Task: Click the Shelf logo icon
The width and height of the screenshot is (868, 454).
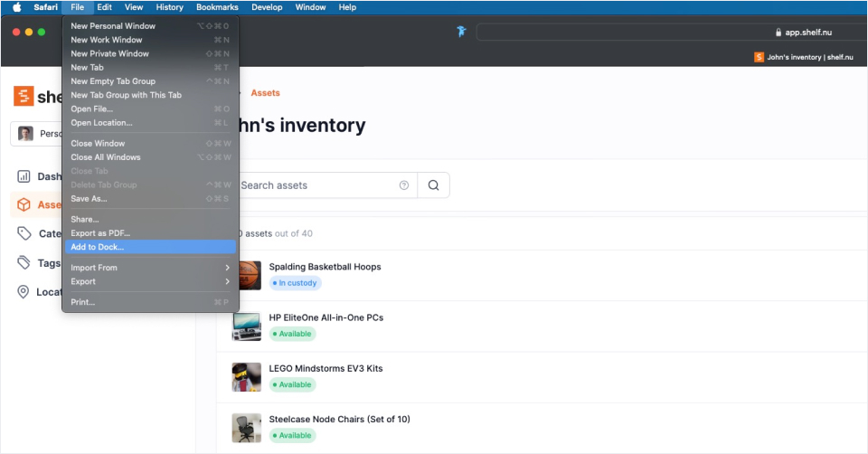Action: (24, 96)
